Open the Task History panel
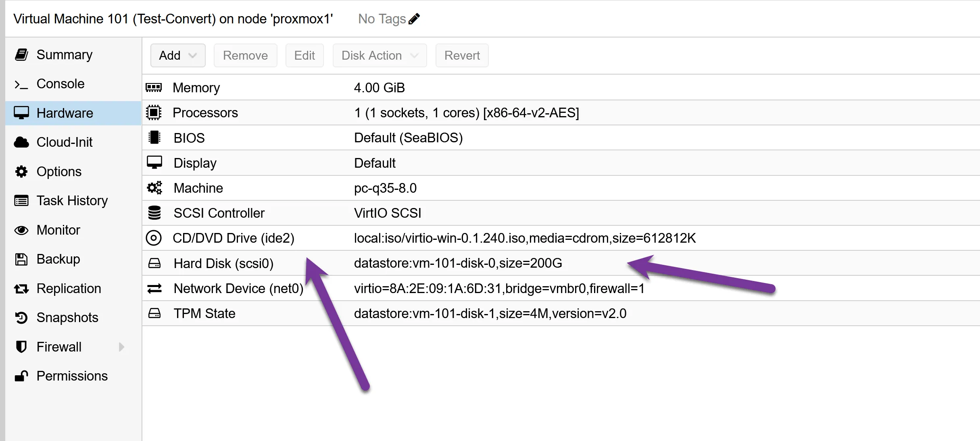980x441 pixels. tap(72, 200)
